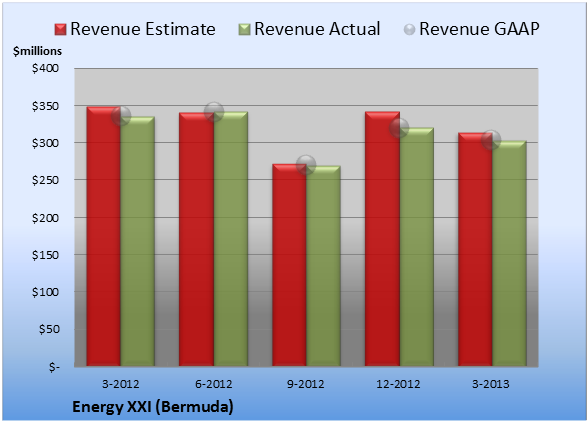Select the green actual bar for 6-2012
The height and width of the screenshot is (422, 588).
(230, 239)
